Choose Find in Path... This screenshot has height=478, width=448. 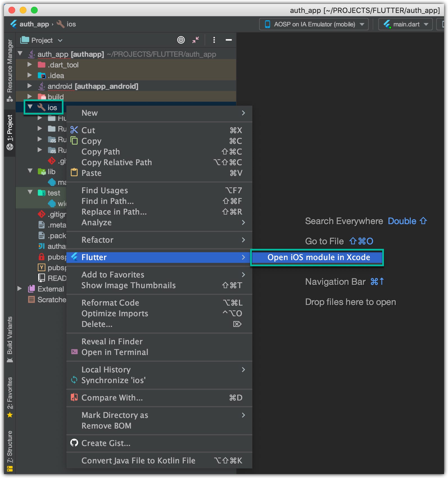tap(159, 201)
